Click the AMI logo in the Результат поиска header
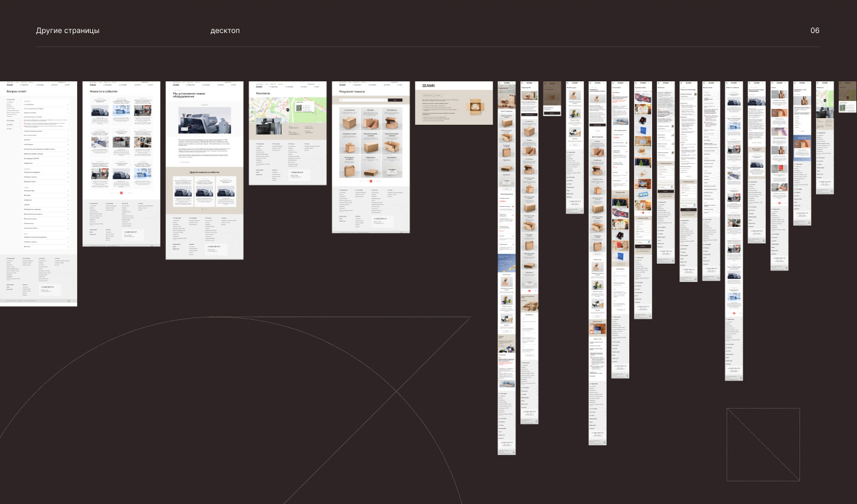The width and height of the screenshot is (857, 504). click(342, 85)
